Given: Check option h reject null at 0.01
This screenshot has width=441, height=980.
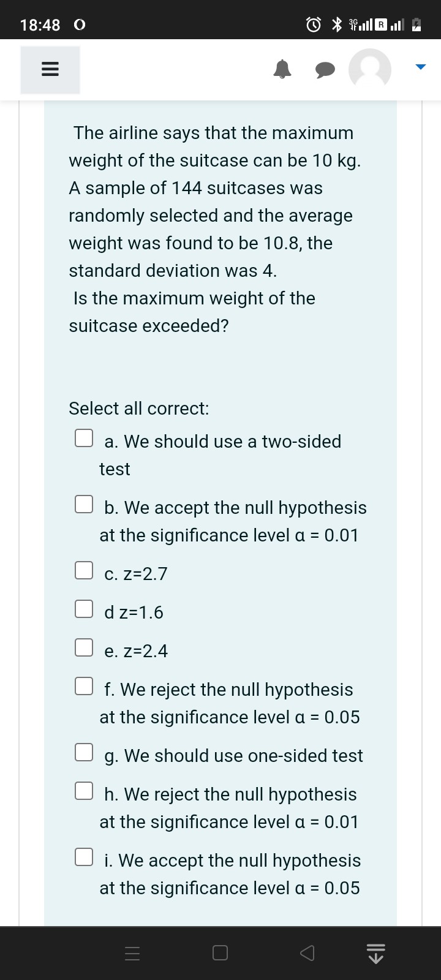Looking at the screenshot, I should 84,791.
